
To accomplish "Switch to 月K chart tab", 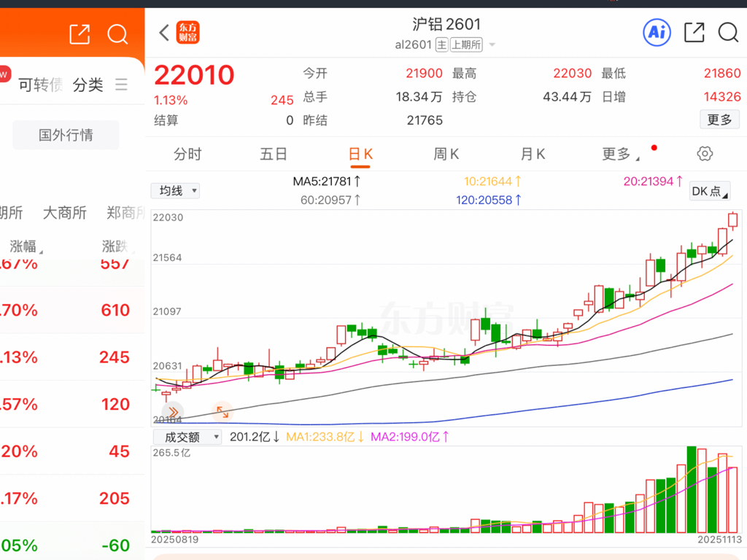I will pos(533,154).
